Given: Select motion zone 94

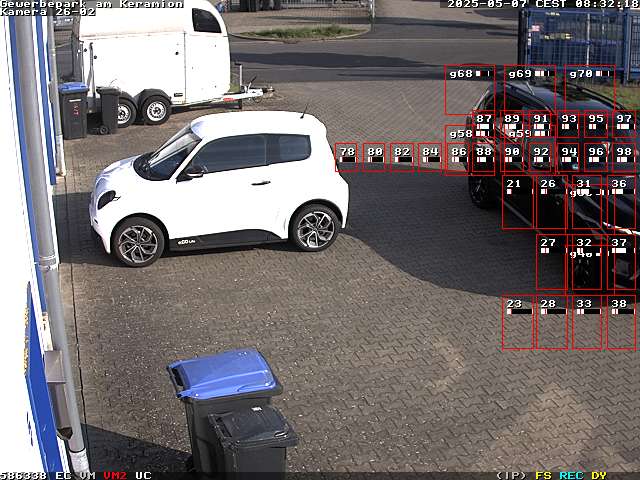Looking at the screenshot, I should [568, 157].
